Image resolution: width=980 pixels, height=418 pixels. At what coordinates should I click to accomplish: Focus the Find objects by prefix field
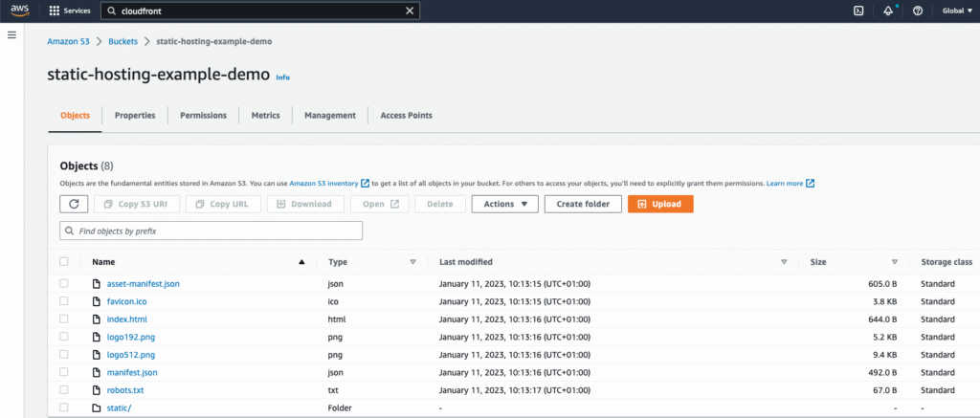(x=212, y=231)
